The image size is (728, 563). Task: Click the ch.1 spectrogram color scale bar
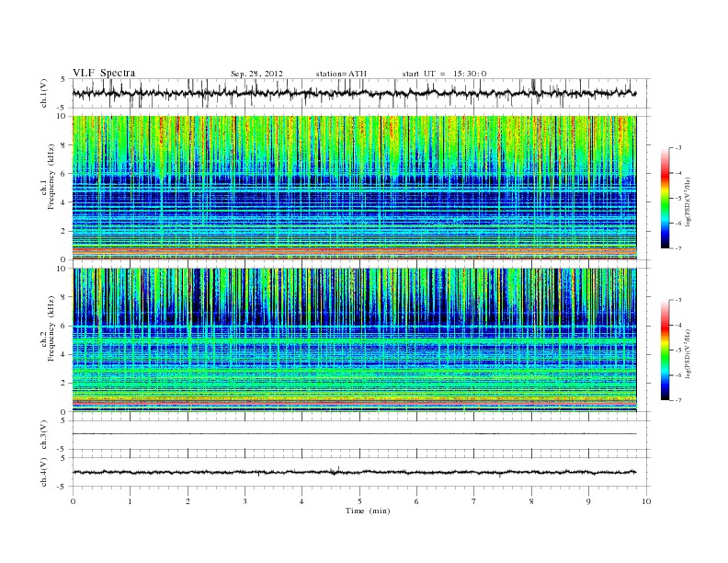click(x=665, y=199)
